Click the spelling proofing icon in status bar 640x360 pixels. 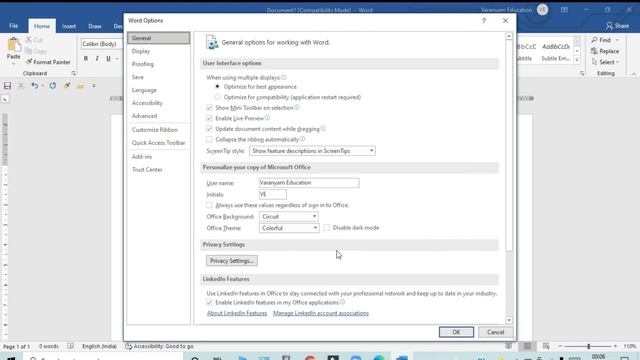tap(71, 346)
